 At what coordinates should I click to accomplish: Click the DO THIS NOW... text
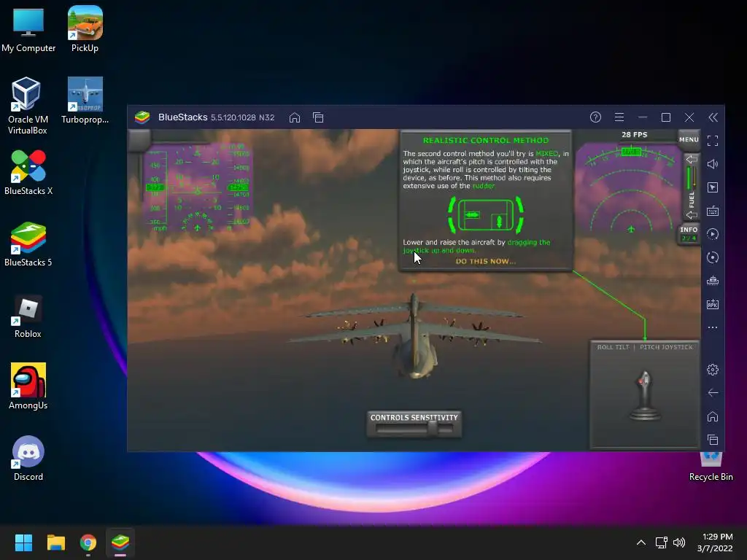click(x=485, y=261)
